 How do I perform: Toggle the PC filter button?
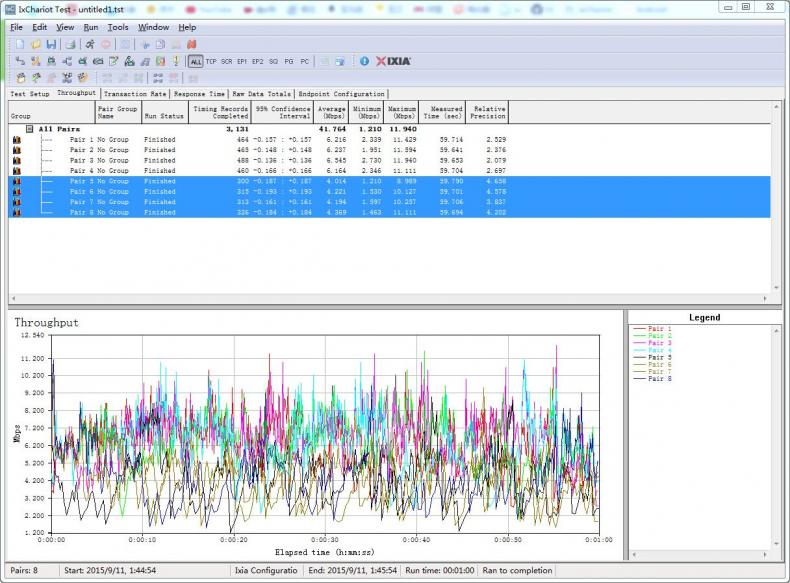pyautogui.click(x=304, y=61)
